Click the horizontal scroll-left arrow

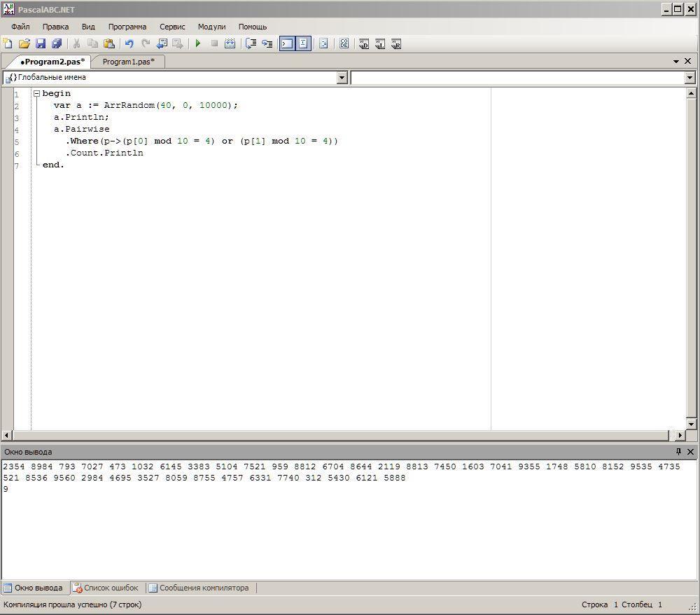[7, 435]
